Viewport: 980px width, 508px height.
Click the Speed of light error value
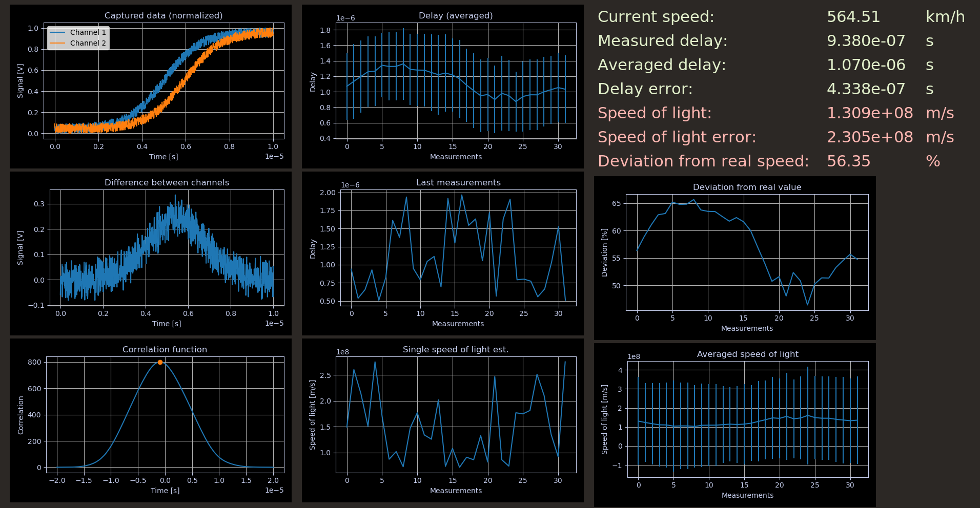(870, 137)
